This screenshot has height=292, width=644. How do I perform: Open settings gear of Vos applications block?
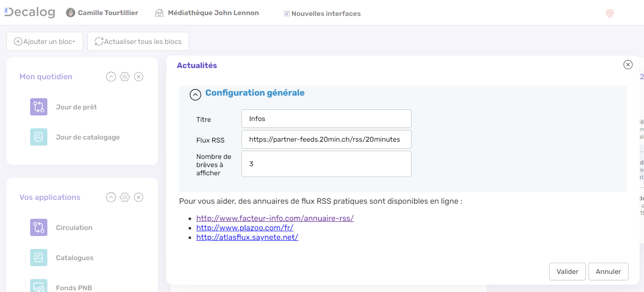[x=124, y=197]
